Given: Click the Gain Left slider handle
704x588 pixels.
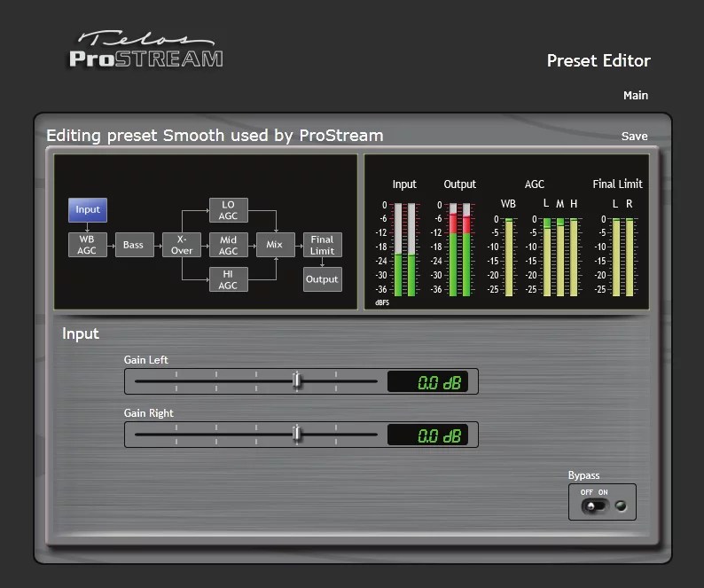Looking at the screenshot, I should 297,381.
